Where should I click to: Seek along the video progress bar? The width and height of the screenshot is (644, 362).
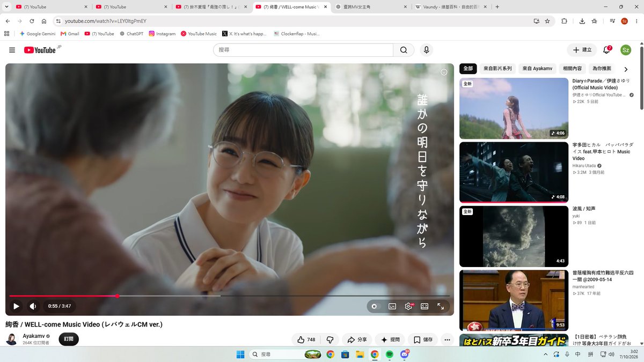coord(230,295)
